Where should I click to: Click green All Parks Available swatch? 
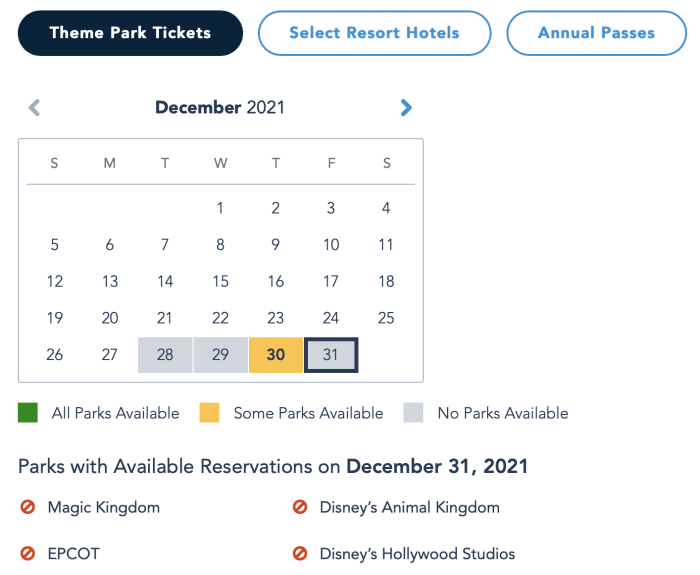(x=28, y=412)
